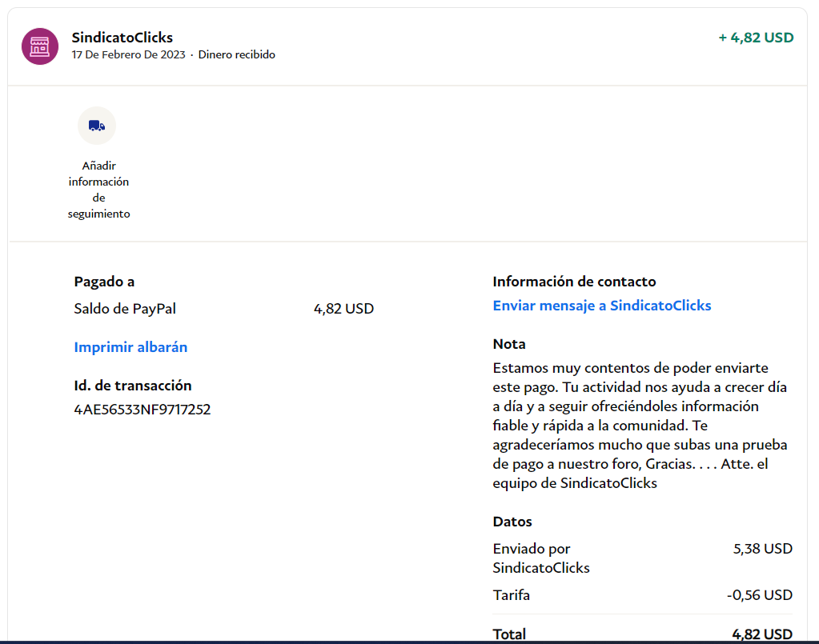Click the Datos heading
The height and width of the screenshot is (644, 819).
(x=512, y=522)
